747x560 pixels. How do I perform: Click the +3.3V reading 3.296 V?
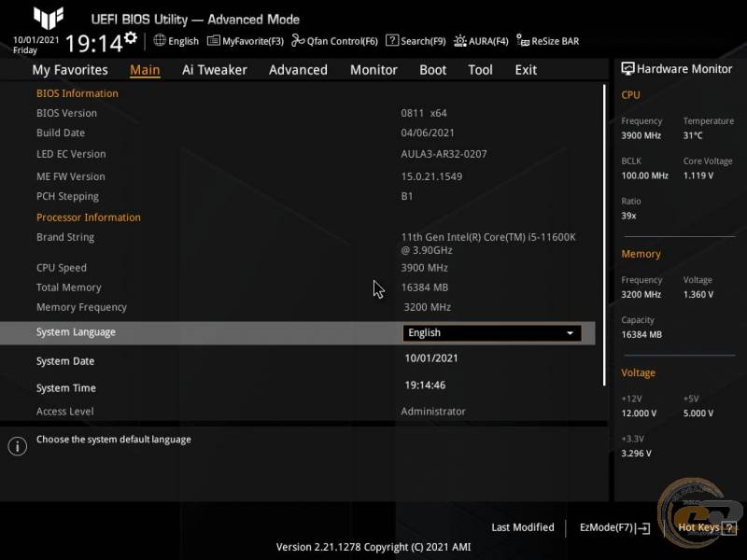click(636, 454)
